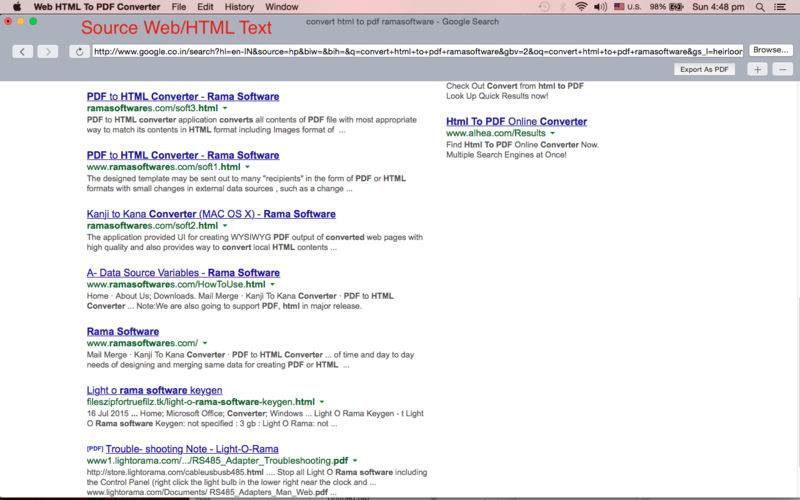Open the U.S. input source flag menu

627,7
